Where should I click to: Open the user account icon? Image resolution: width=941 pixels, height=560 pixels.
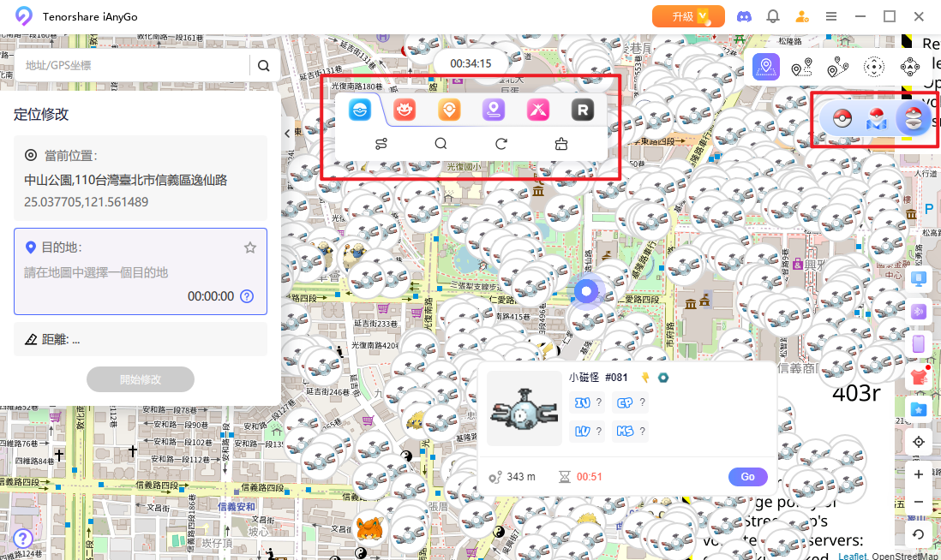[x=802, y=17]
